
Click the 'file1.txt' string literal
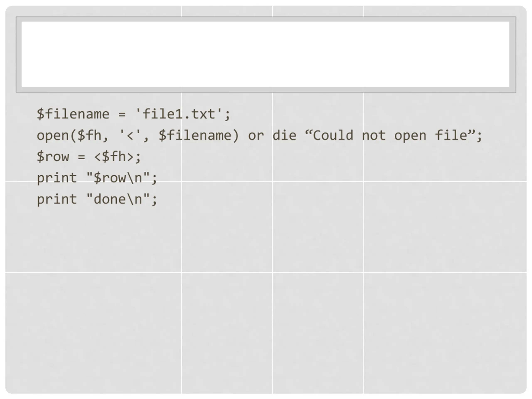click(x=179, y=114)
